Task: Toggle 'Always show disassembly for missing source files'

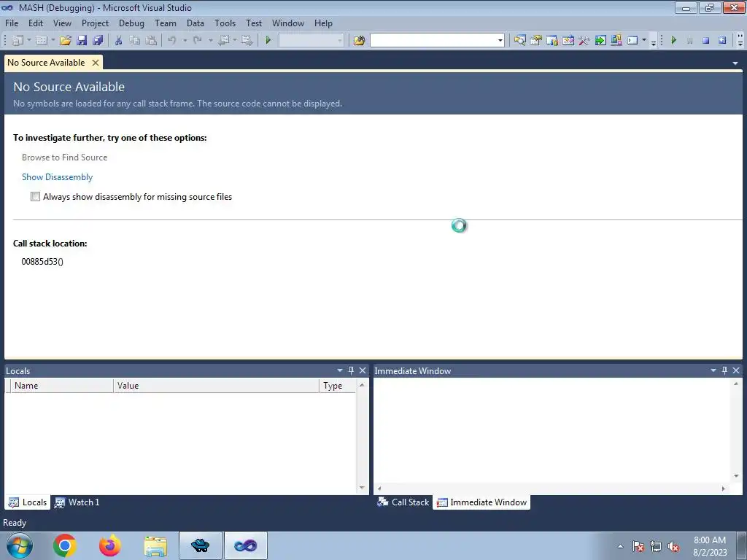Action: (x=35, y=197)
